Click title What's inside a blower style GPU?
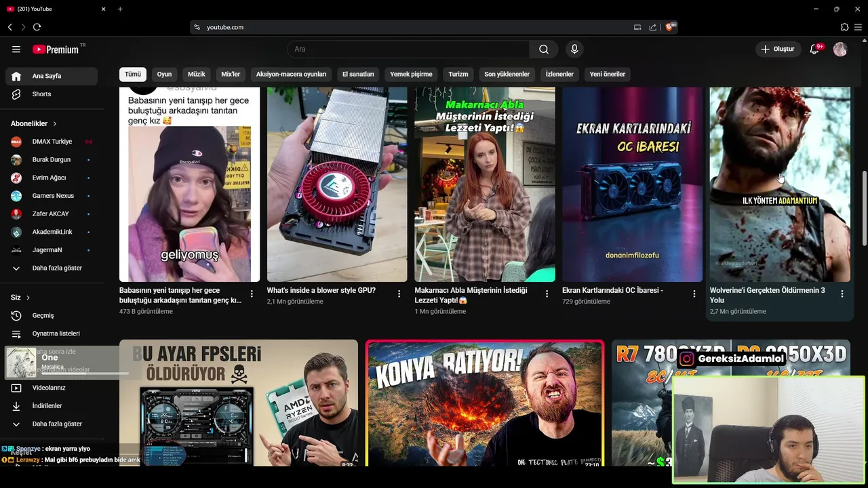 coord(321,290)
